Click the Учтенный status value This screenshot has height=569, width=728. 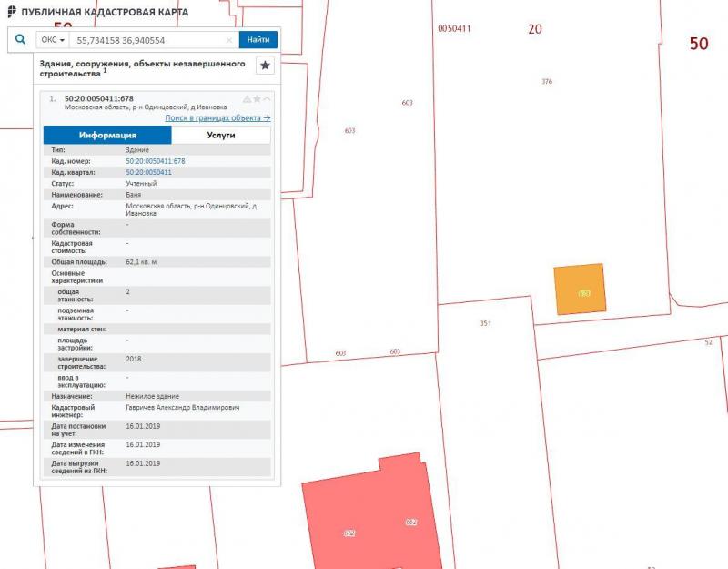(x=141, y=184)
